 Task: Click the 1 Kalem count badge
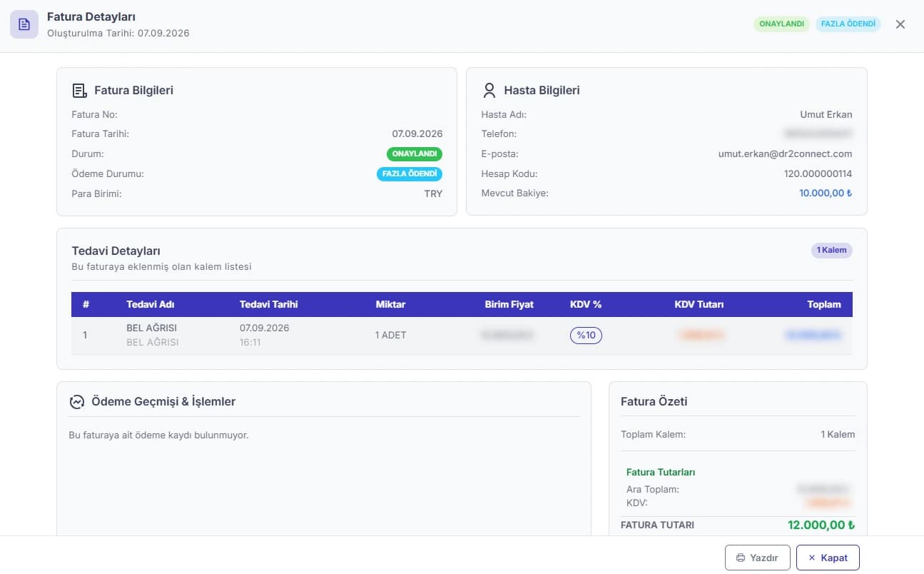click(x=832, y=250)
